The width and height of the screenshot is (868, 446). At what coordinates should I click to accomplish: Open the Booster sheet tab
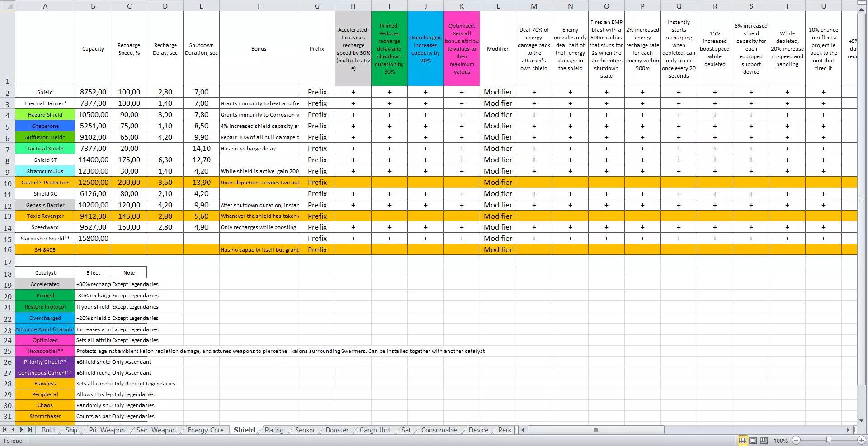click(337, 430)
